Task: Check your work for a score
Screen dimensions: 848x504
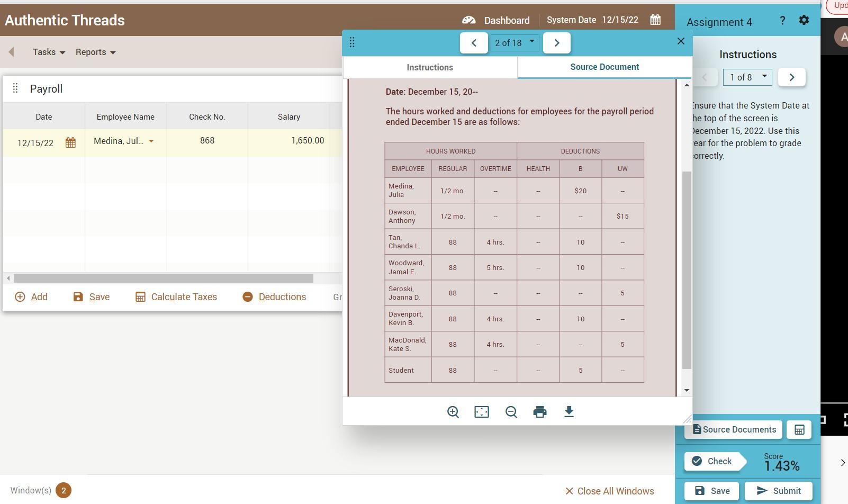Action: (714, 461)
